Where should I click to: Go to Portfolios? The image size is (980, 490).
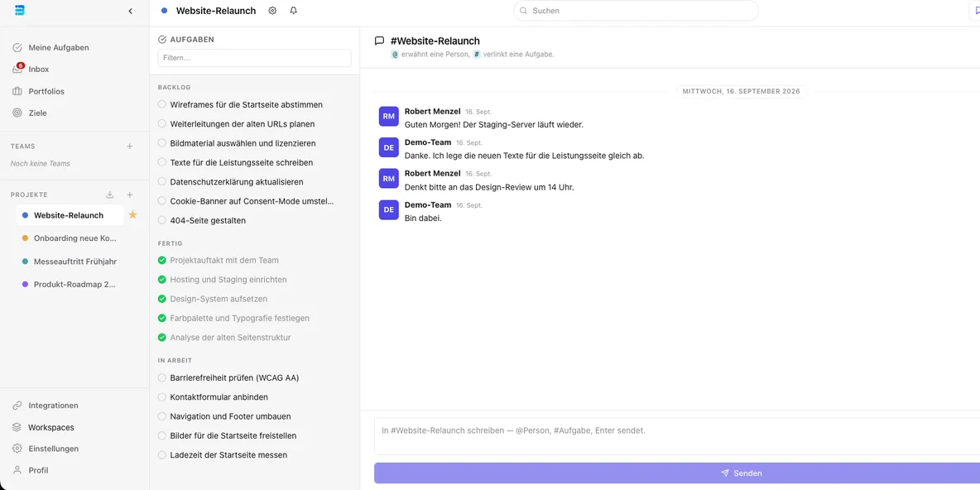(46, 91)
